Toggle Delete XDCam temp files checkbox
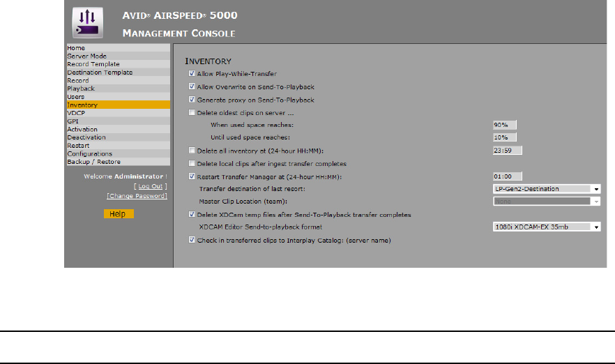This screenshot has height=364, width=615. [x=192, y=214]
